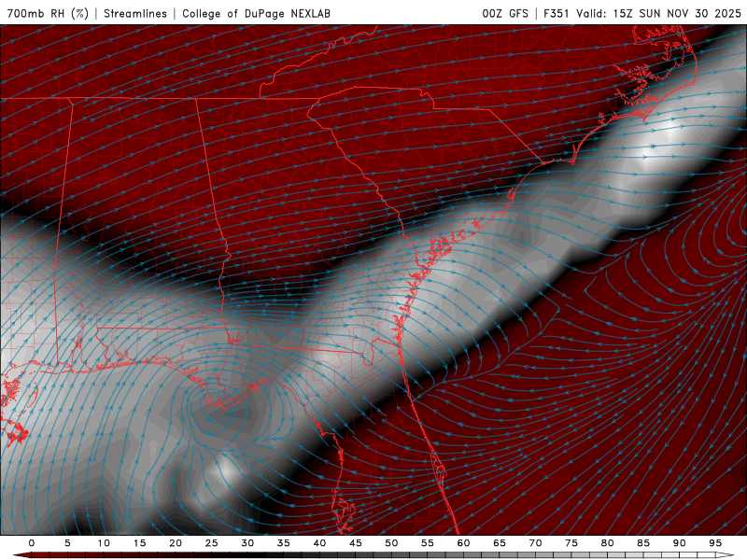Select the "35" label on color scale

(x=284, y=543)
